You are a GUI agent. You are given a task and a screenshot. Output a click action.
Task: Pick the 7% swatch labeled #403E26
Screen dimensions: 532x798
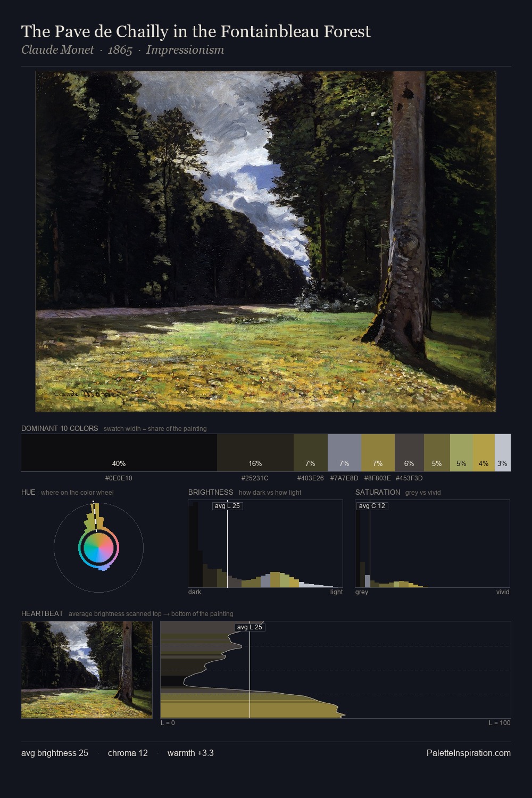(311, 453)
